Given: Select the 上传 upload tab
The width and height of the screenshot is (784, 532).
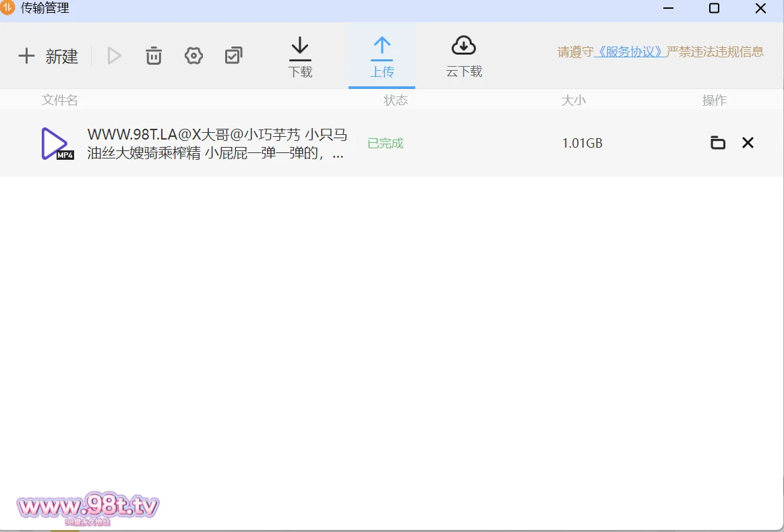Looking at the screenshot, I should click(382, 57).
